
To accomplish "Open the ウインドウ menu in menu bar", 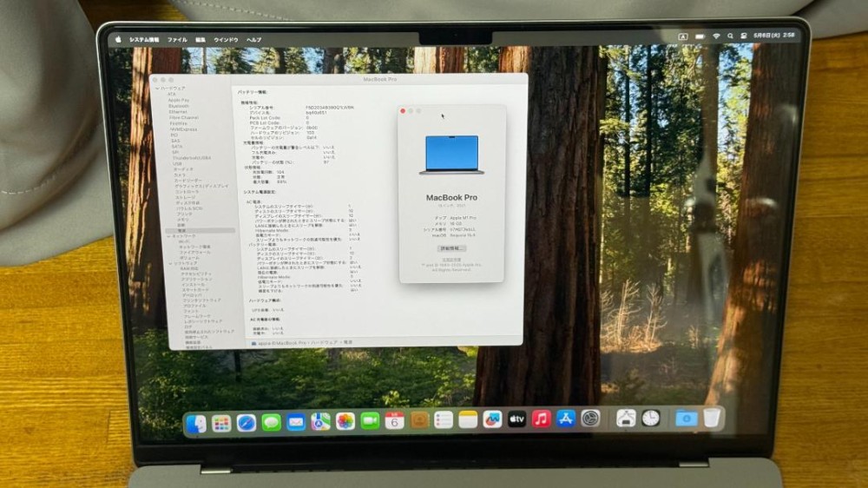I will (x=226, y=40).
